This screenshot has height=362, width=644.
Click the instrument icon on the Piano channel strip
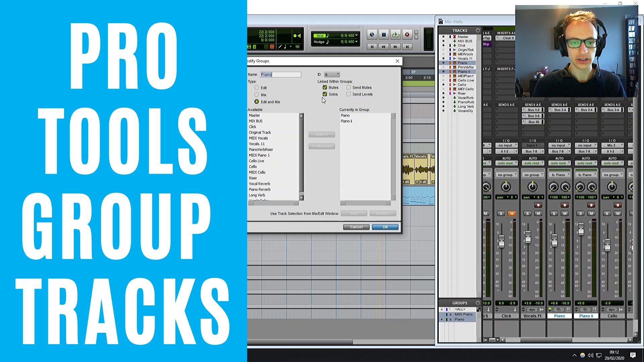point(568,309)
